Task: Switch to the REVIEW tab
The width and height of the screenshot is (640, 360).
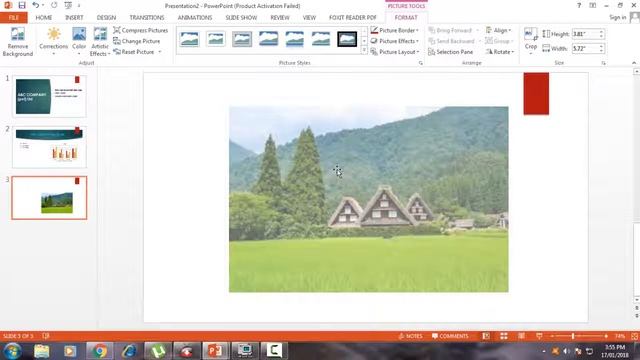Action: (x=280, y=18)
